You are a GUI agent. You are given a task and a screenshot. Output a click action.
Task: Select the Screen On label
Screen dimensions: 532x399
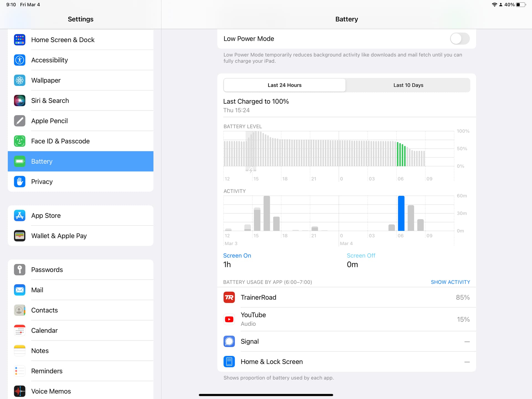pos(237,256)
